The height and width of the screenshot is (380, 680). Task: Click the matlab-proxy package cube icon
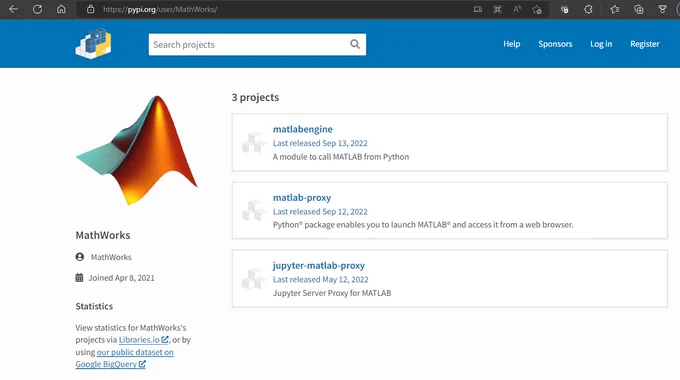(253, 210)
